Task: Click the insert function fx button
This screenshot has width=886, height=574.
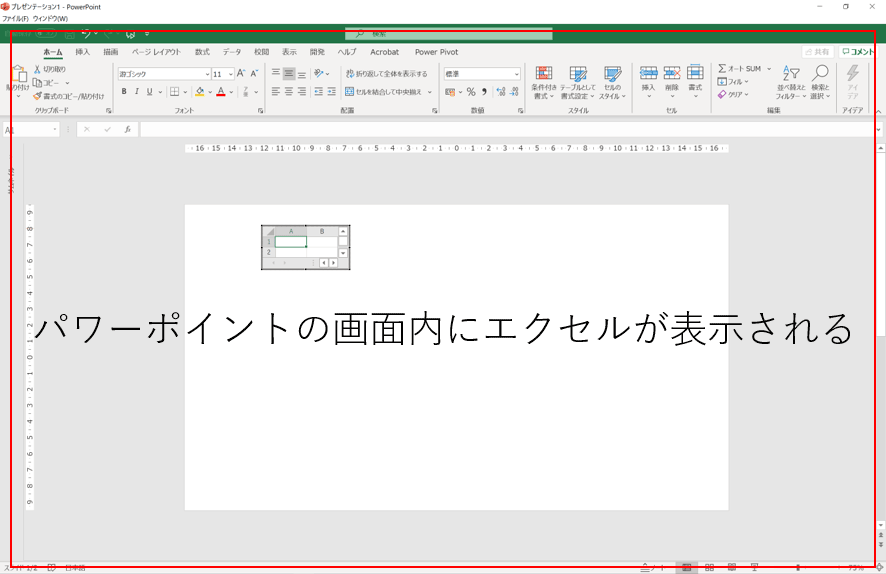Action: coord(128,130)
